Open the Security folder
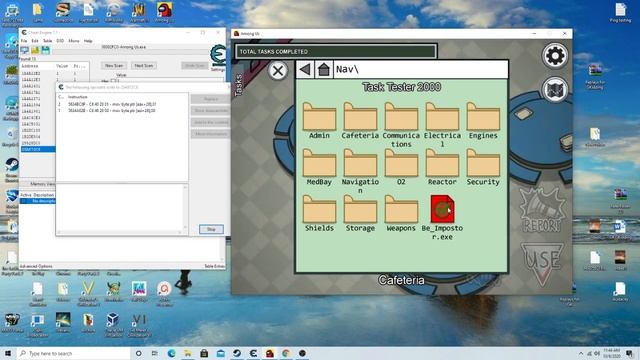640x360 pixels. pyautogui.click(x=483, y=167)
